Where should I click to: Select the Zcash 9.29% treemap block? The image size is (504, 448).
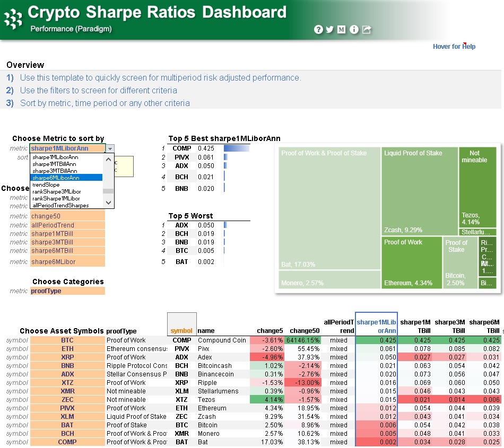(420, 191)
